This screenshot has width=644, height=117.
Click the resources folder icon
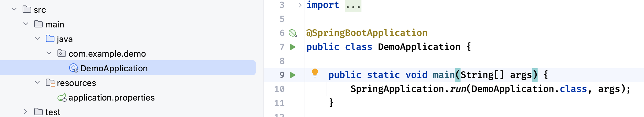50,83
